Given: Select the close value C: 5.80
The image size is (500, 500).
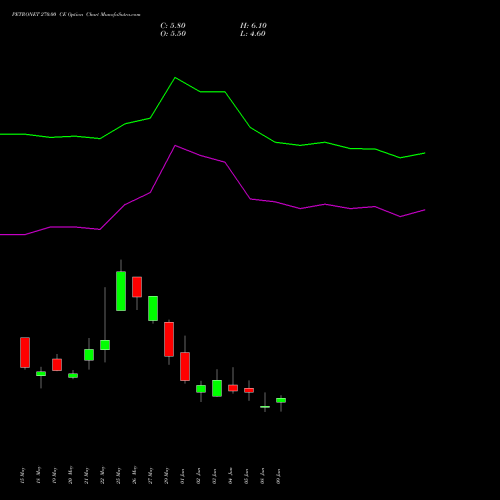Looking at the screenshot, I should 173,26.
